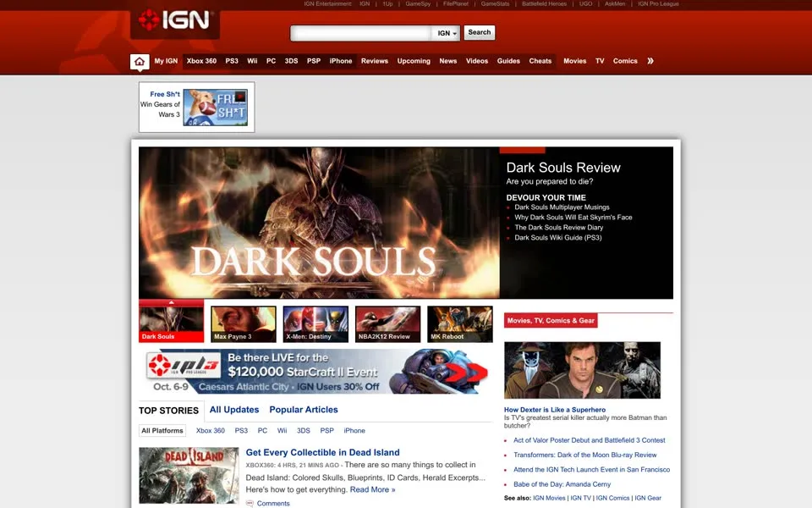Filter top stories by Xbox 360

click(x=211, y=431)
